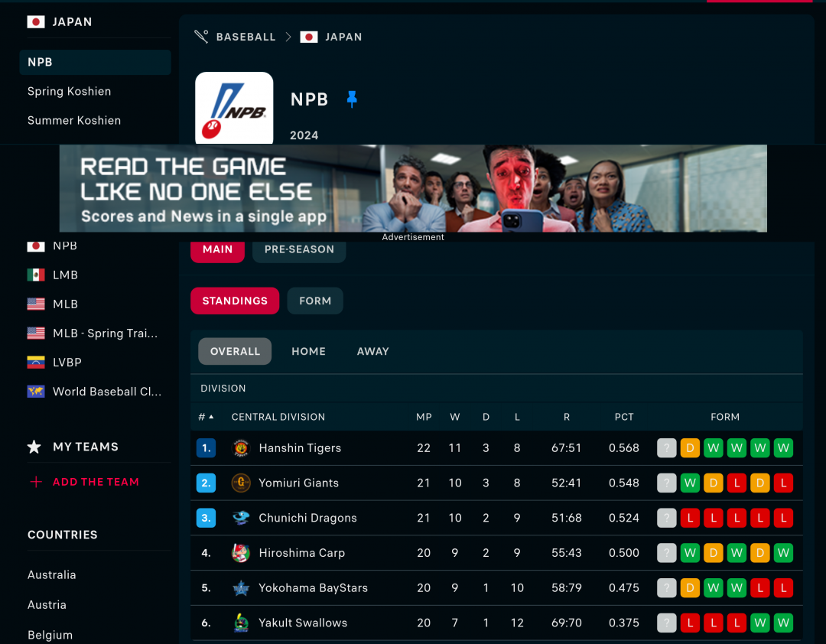Click the Yokohama BayStars team logo
The image size is (826, 644).
(241, 587)
